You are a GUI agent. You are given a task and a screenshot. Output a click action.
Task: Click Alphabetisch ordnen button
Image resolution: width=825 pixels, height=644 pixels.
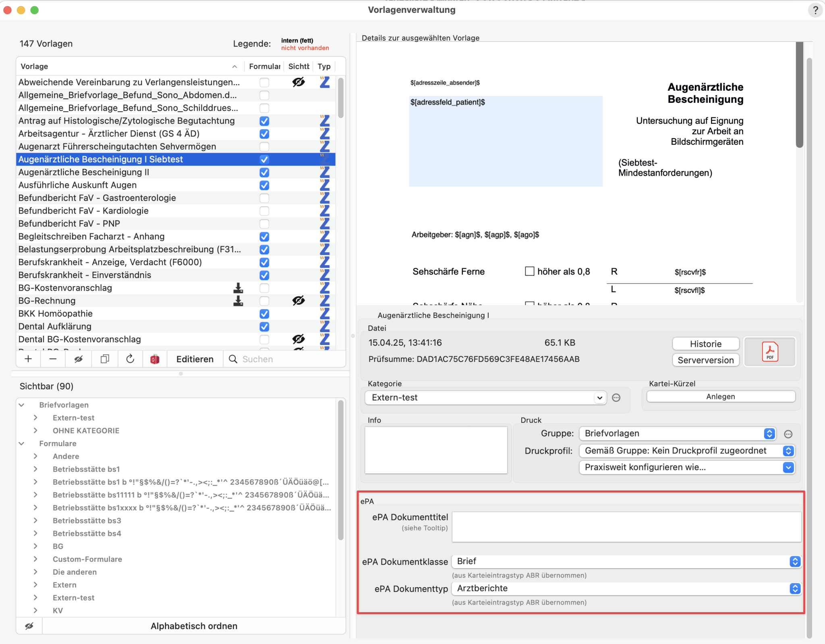[194, 626]
